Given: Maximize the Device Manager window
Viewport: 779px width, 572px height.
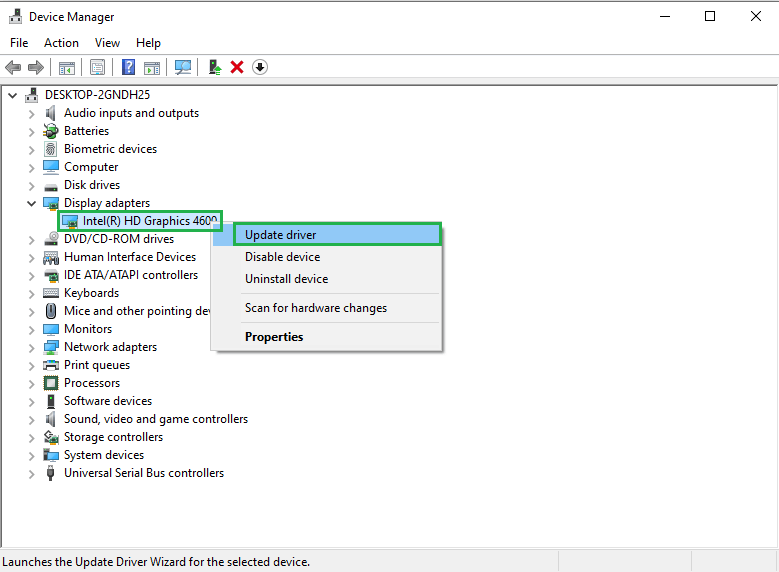Looking at the screenshot, I should tap(710, 16).
